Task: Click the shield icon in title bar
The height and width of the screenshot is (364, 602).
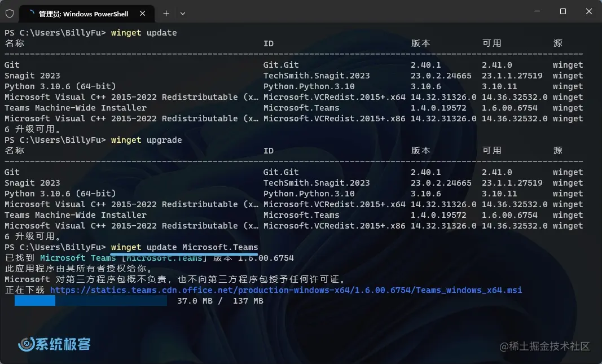Action: pos(10,14)
